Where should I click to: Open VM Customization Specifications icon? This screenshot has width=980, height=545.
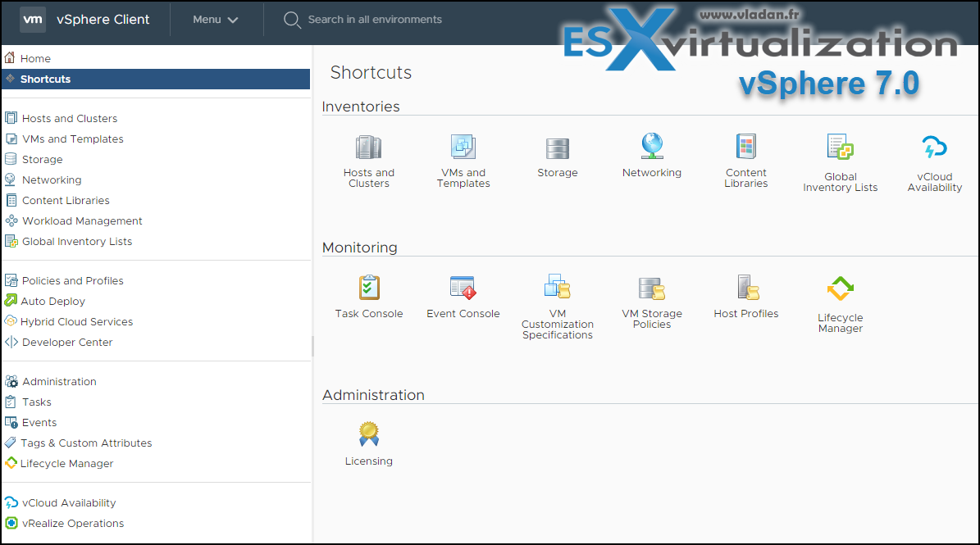coord(558,287)
